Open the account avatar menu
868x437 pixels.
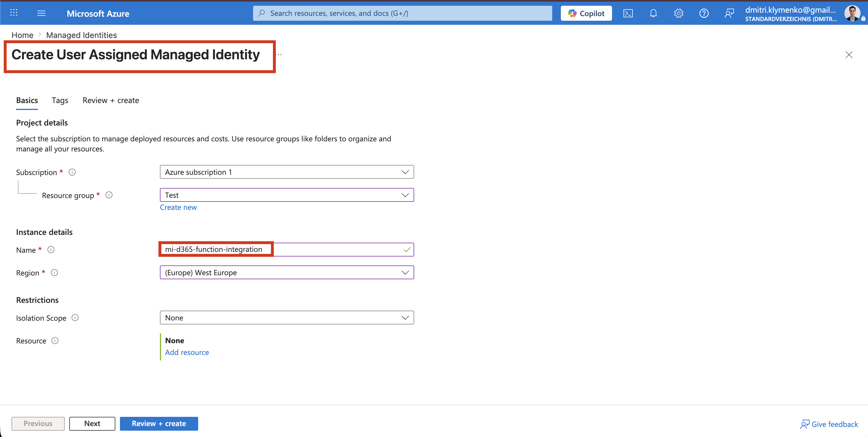tap(852, 13)
